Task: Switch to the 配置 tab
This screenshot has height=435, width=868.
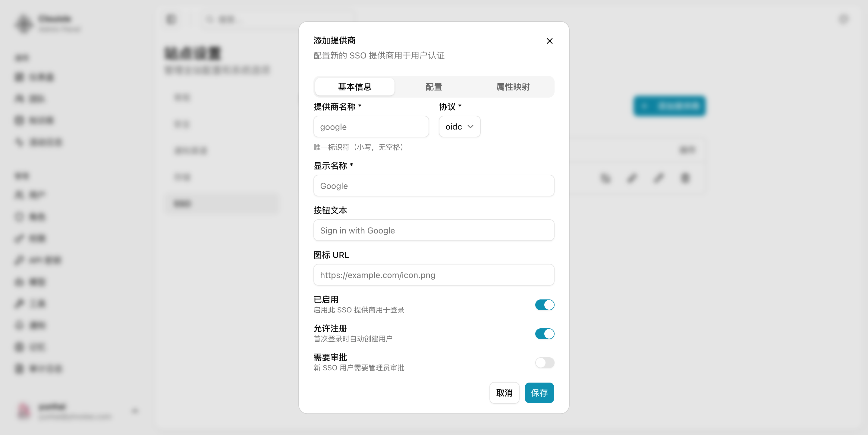Action: 434,86
